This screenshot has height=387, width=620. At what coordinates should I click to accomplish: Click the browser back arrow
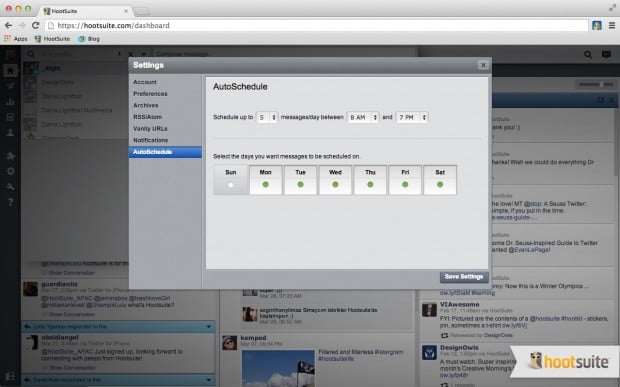(x=8, y=25)
